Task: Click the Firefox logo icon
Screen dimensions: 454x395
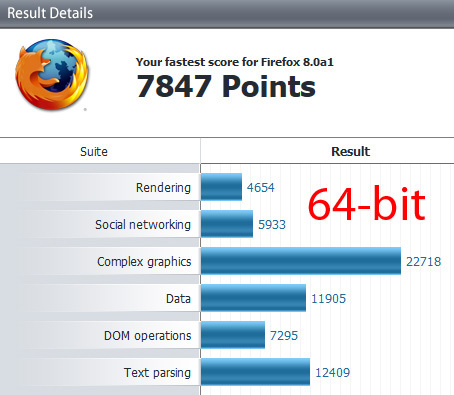Action: click(52, 75)
